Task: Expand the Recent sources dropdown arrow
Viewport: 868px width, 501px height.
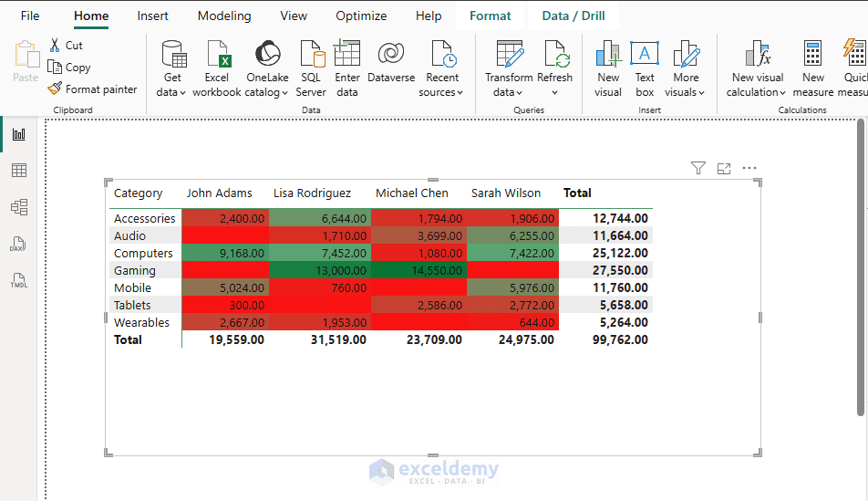Action: coord(460,93)
